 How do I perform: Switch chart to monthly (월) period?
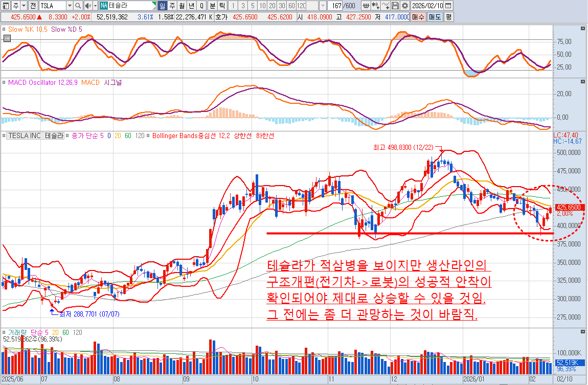(182, 6)
